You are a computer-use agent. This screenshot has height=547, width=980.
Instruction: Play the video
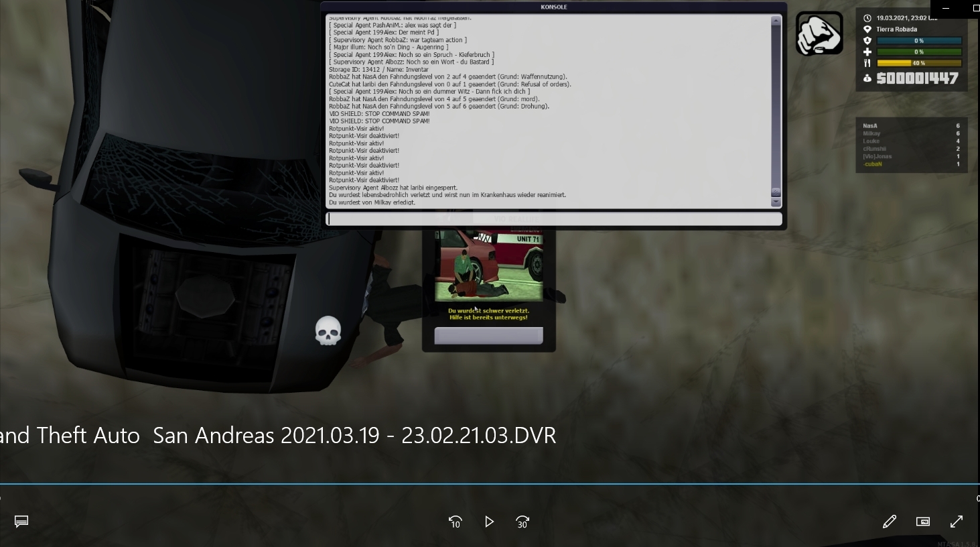pyautogui.click(x=489, y=522)
